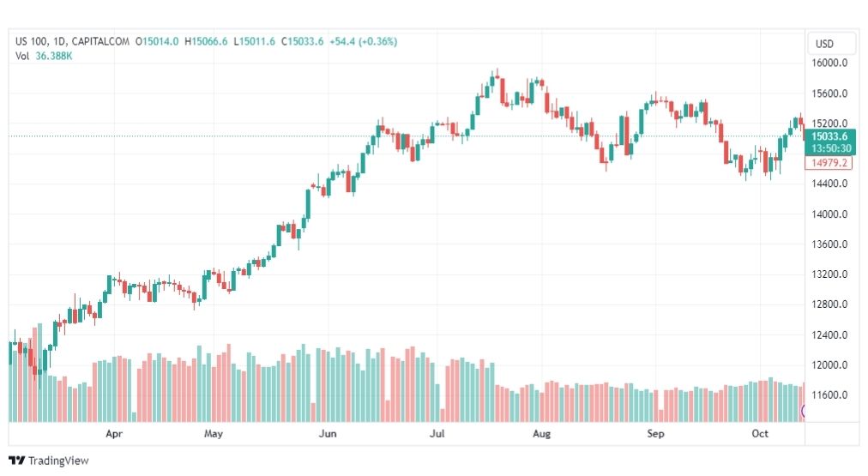Click the 16000.0 price axis label
868x476 pixels.
829,63
